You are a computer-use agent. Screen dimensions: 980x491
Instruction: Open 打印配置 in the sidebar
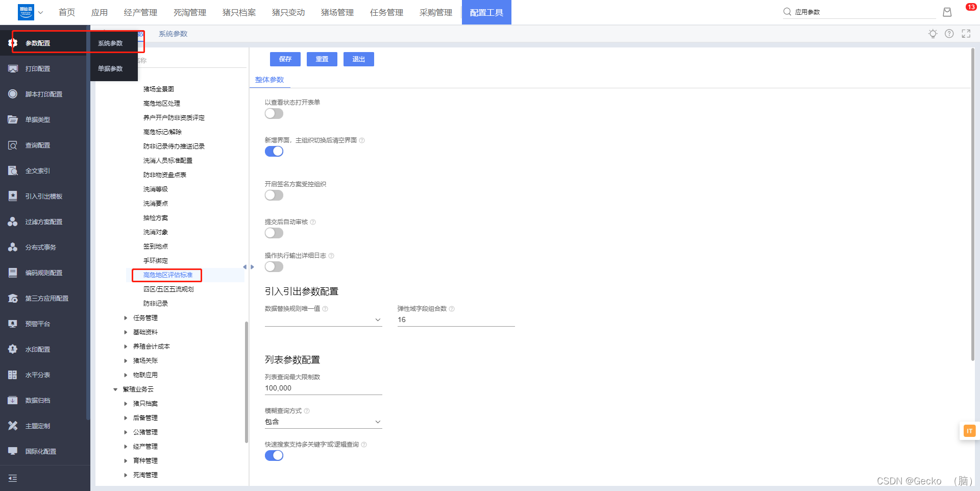pos(38,69)
